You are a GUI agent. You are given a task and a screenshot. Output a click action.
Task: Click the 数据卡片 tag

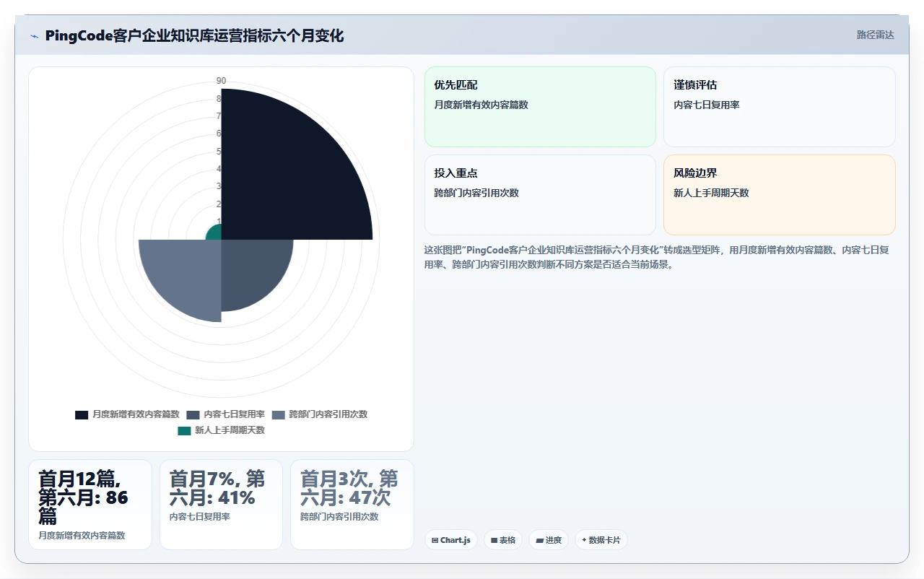601,540
